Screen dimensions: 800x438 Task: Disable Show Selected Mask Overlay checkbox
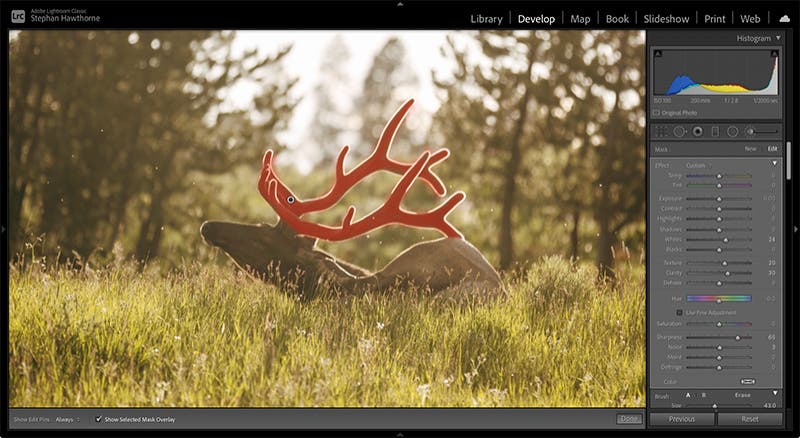98,419
